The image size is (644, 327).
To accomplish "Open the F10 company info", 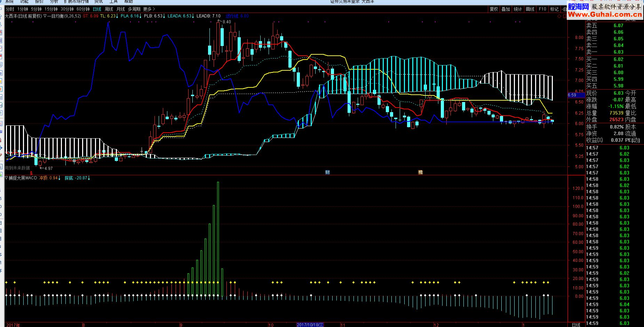I will (542, 9).
